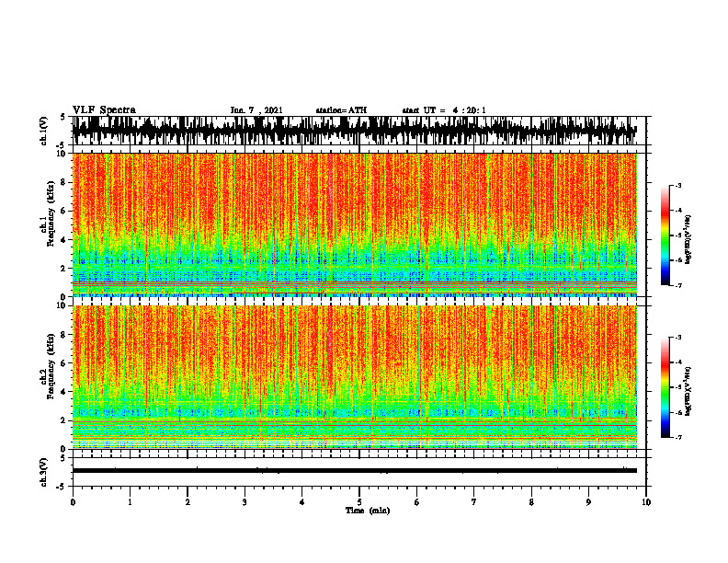The height and width of the screenshot is (563, 728).
Task: Click the time axis tick label "10"
Action: [x=646, y=502]
